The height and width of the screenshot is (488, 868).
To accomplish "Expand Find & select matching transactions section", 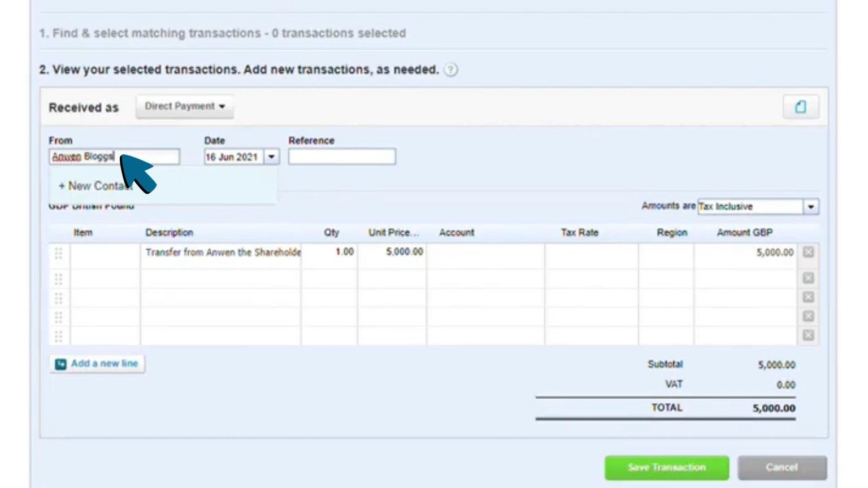I will coord(222,33).
